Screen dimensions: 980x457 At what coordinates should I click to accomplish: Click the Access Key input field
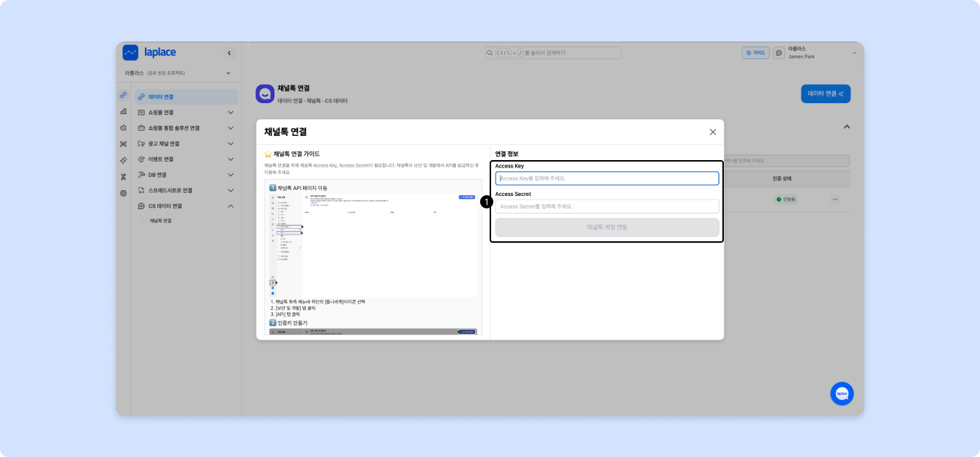point(607,178)
